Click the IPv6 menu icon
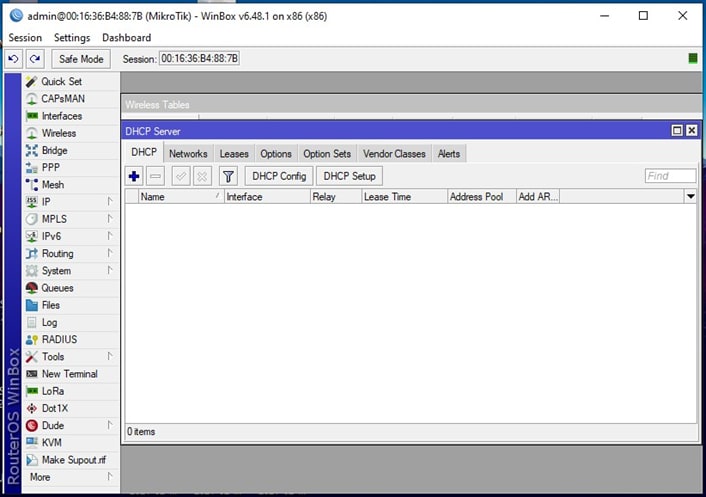The height and width of the screenshot is (497, 706). click(x=32, y=236)
